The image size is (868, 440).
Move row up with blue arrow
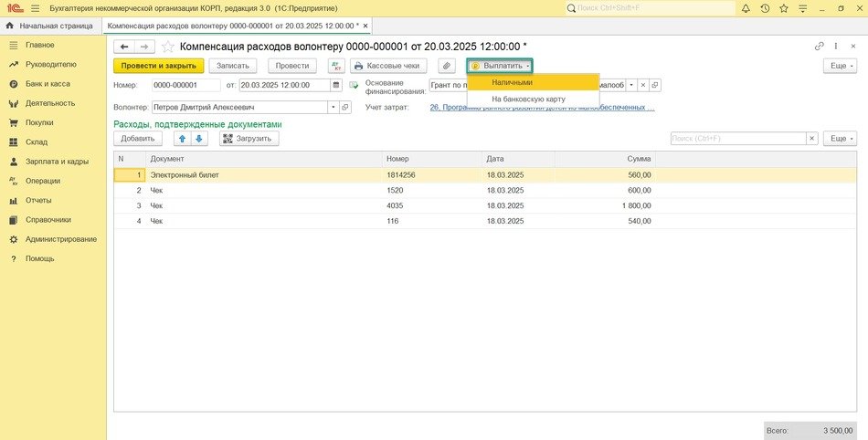click(x=182, y=139)
